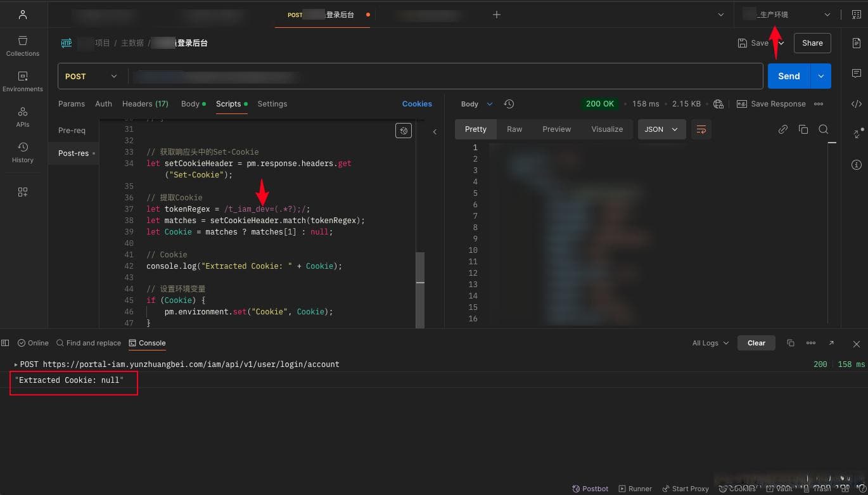Open the All Logs filter dropdown
868x495 pixels.
click(x=710, y=343)
